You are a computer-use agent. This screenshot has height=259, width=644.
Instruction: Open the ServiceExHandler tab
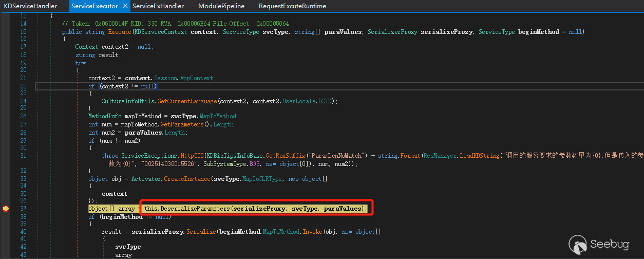click(x=158, y=6)
